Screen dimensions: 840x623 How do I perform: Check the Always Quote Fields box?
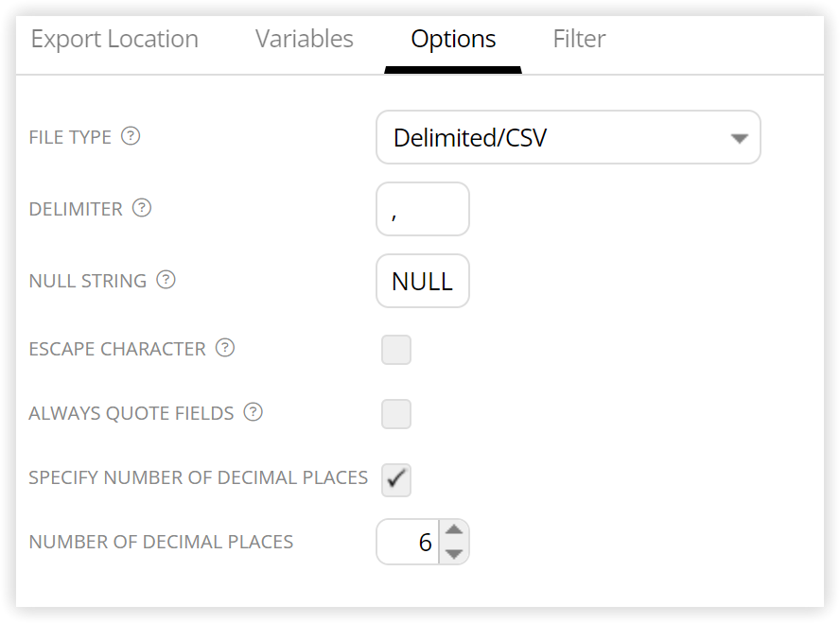396,414
